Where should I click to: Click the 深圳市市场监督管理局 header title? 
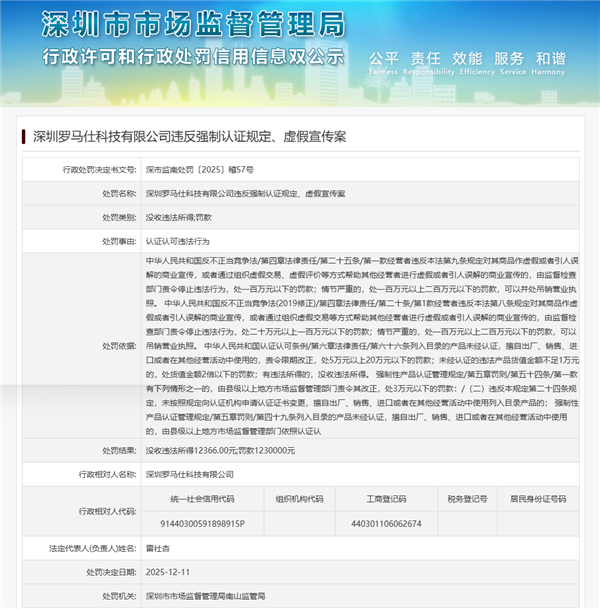tap(195, 22)
